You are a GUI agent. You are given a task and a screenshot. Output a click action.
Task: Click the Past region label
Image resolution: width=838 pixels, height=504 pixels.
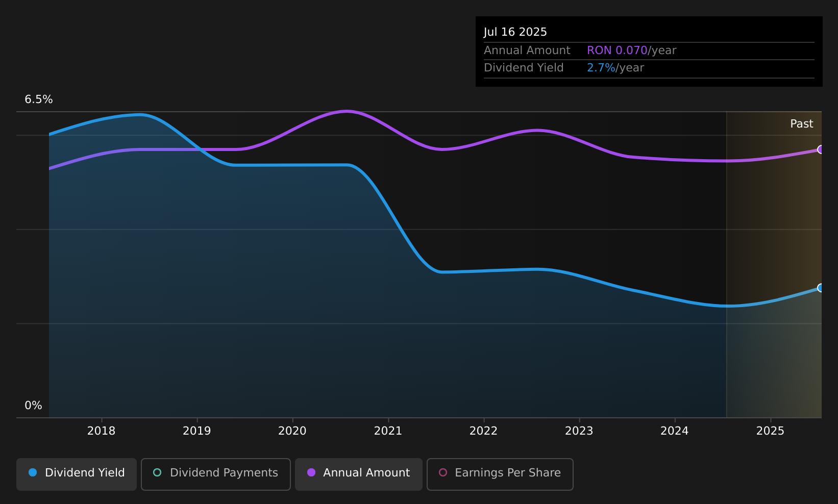[802, 124]
